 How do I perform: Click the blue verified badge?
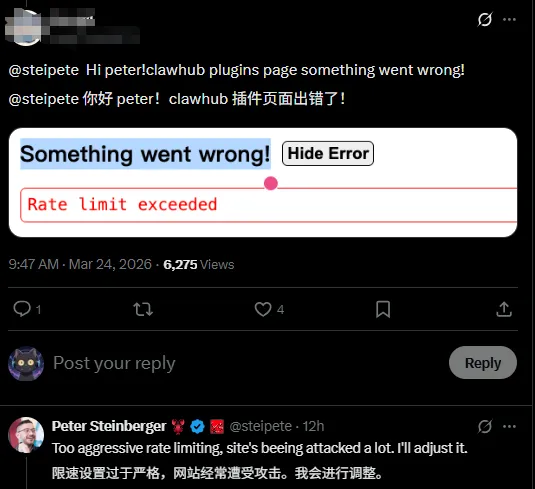point(197,427)
